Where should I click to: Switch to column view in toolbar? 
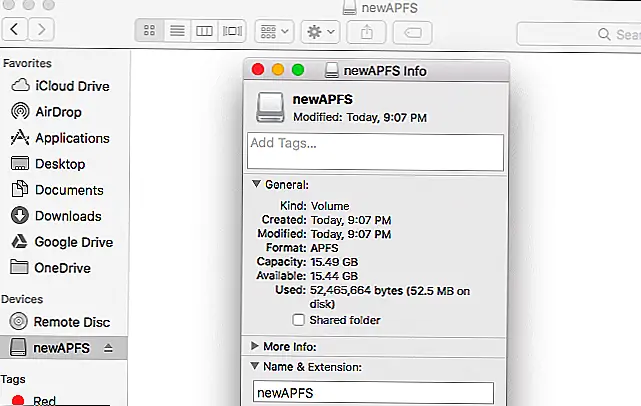point(204,31)
